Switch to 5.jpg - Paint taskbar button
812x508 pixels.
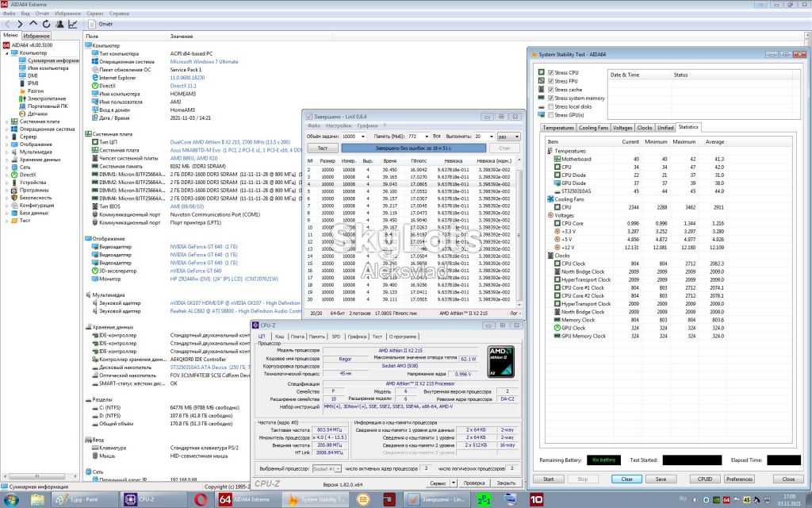click(86, 500)
